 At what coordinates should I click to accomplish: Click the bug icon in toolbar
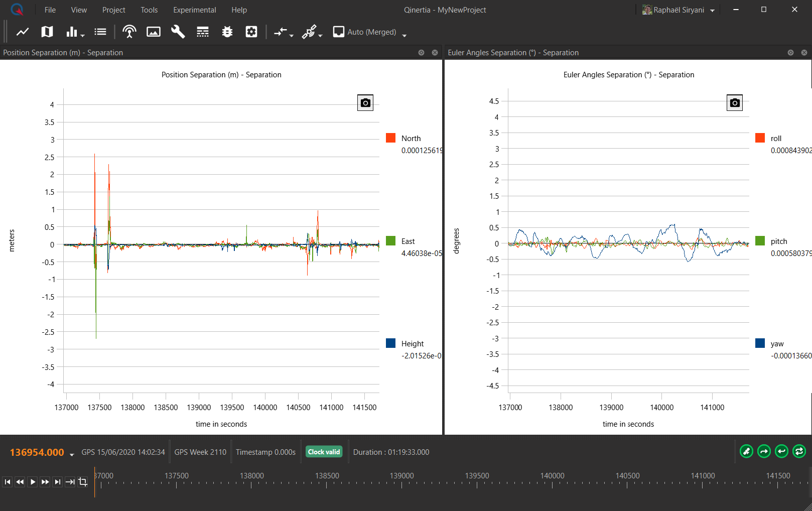coord(227,32)
